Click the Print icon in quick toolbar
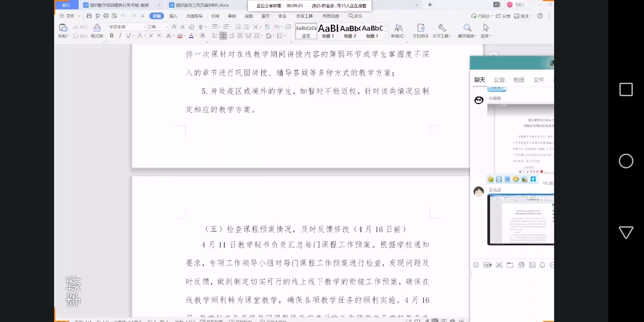 tap(106, 16)
